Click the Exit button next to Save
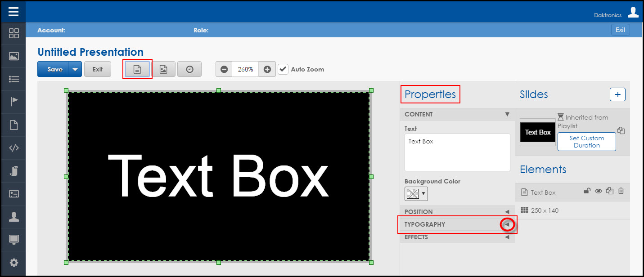Viewport: 644px width, 277px height. [x=98, y=69]
